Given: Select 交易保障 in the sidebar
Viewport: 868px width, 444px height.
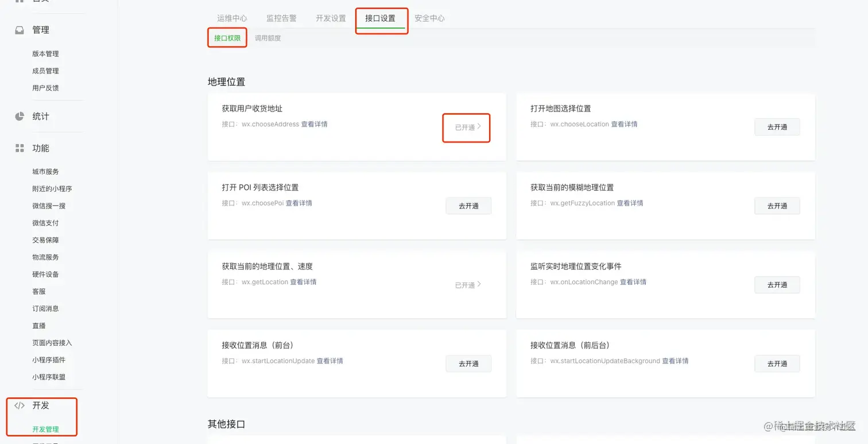Looking at the screenshot, I should click(x=45, y=240).
